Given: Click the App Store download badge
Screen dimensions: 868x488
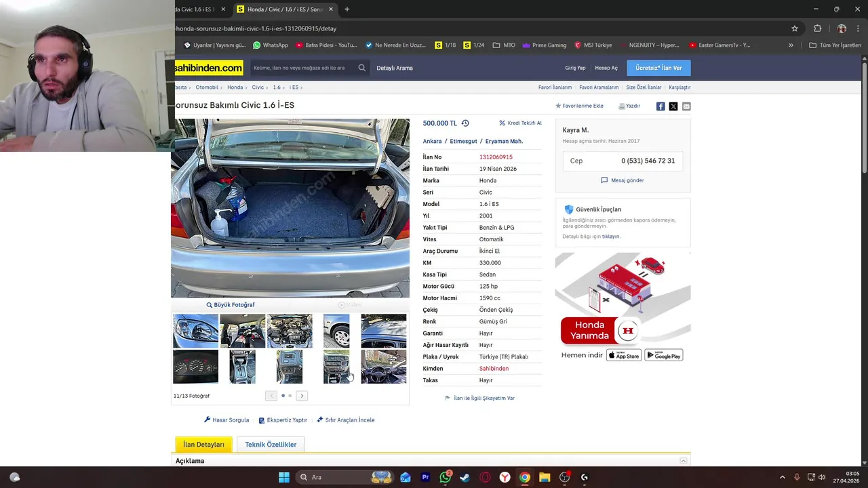Looking at the screenshot, I should pos(624,355).
